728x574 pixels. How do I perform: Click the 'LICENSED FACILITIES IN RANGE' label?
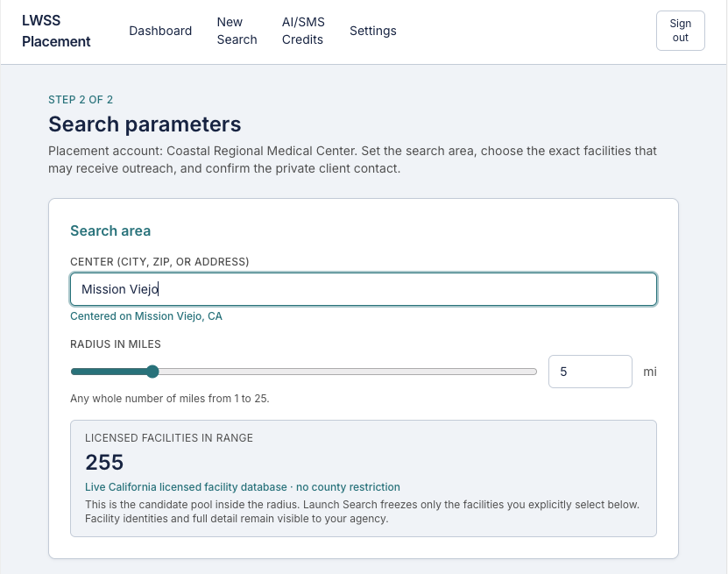click(x=169, y=438)
